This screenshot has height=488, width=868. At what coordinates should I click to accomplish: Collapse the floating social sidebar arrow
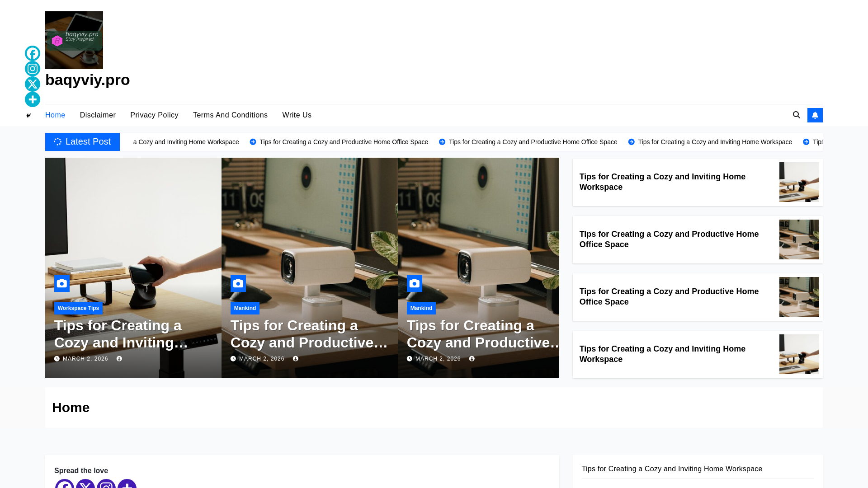click(28, 116)
